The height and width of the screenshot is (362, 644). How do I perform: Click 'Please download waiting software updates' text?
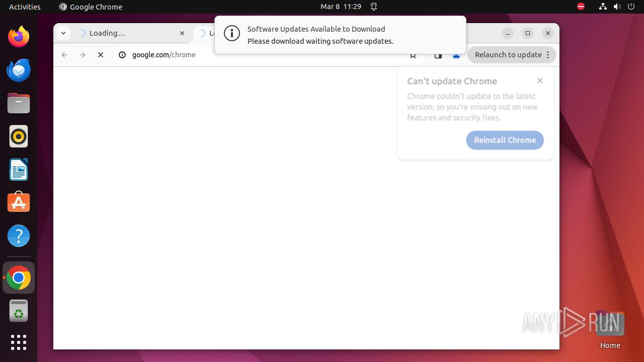click(320, 41)
